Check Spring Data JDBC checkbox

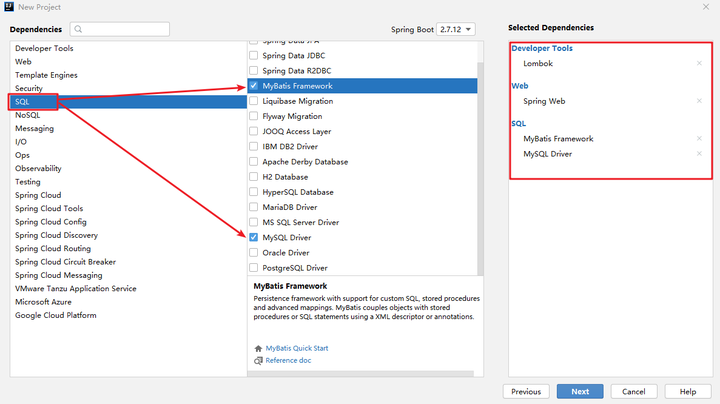[x=253, y=56]
